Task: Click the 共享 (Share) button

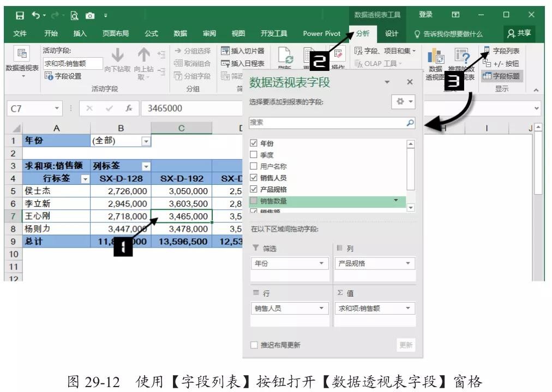Action: 519,34
